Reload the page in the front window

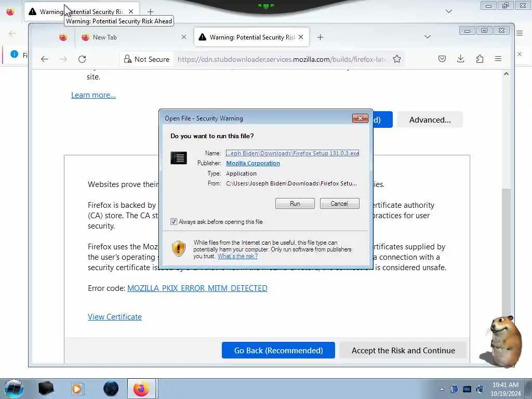click(82, 59)
